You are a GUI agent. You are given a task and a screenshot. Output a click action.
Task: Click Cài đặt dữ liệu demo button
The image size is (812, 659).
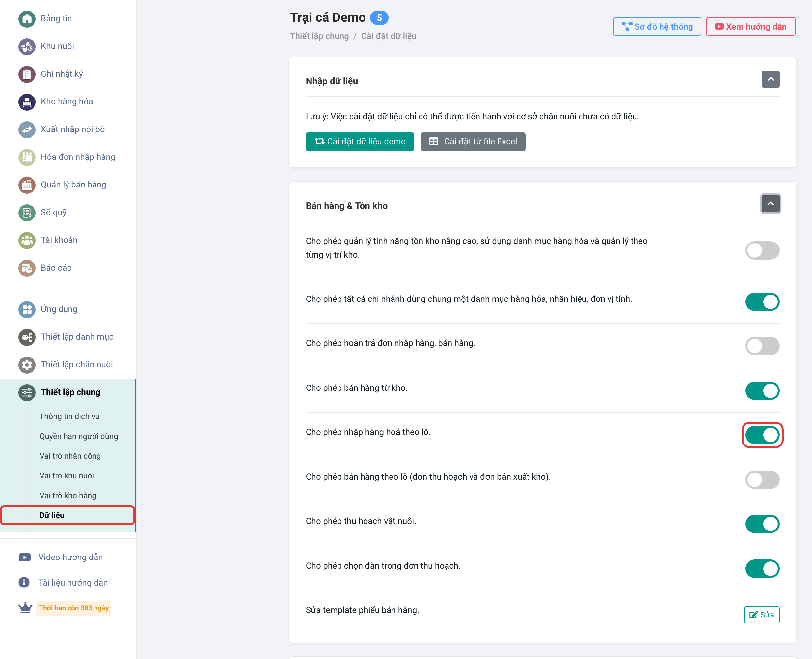pos(360,142)
